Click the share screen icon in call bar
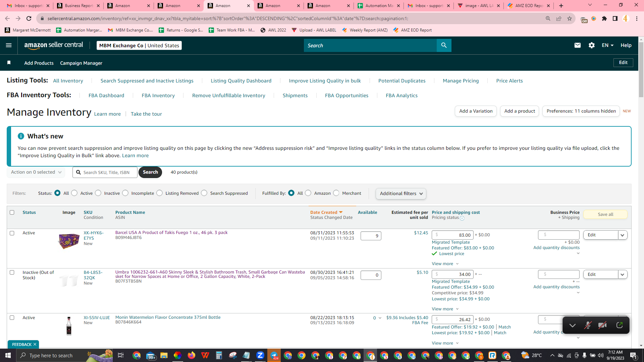 pyautogui.click(x=619, y=325)
